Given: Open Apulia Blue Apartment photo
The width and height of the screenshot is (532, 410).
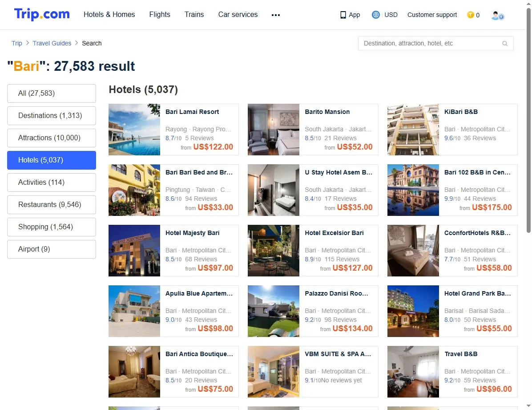Looking at the screenshot, I should pyautogui.click(x=134, y=311).
